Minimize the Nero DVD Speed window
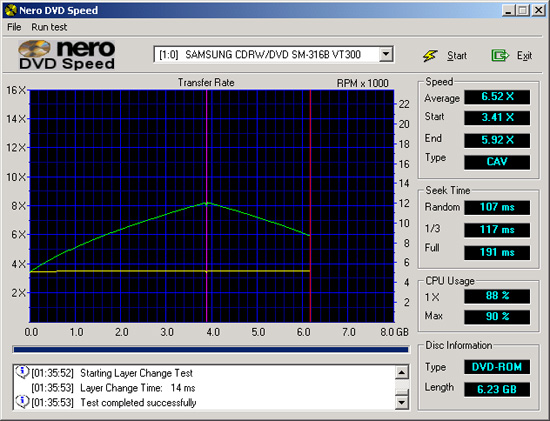 508,11
